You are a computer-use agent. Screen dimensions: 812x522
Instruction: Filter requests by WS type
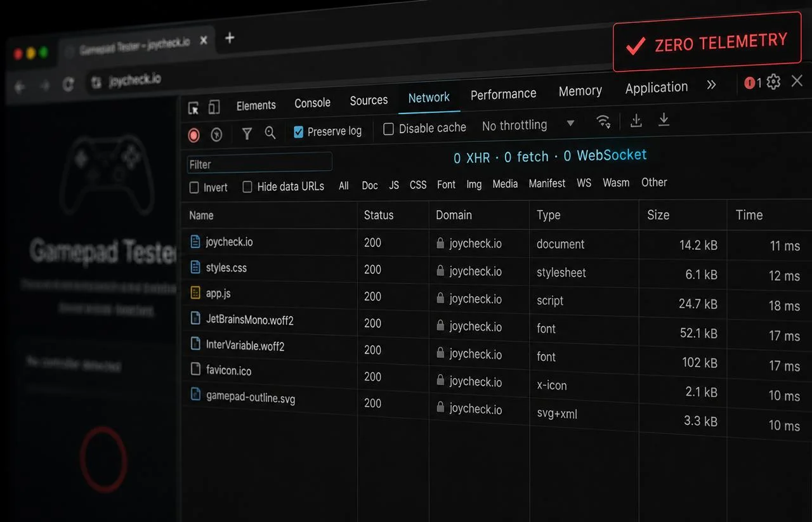point(584,183)
